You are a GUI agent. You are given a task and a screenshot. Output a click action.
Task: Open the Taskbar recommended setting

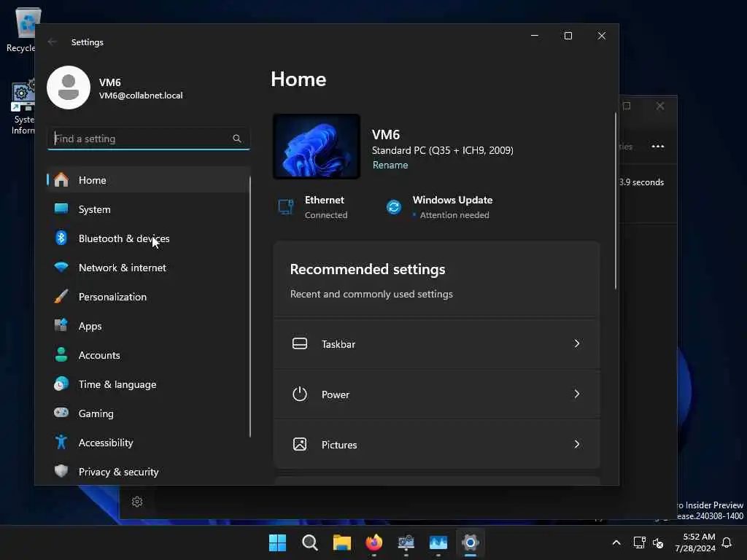tap(436, 343)
